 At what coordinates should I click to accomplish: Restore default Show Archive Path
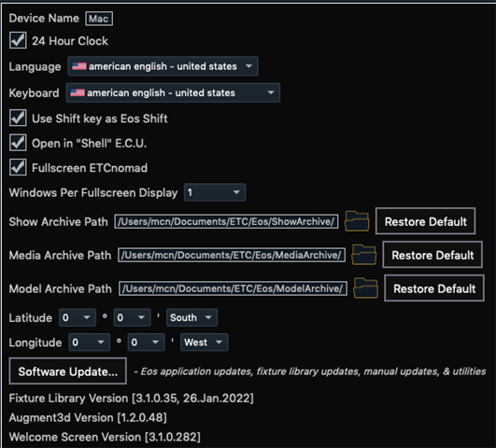425,221
